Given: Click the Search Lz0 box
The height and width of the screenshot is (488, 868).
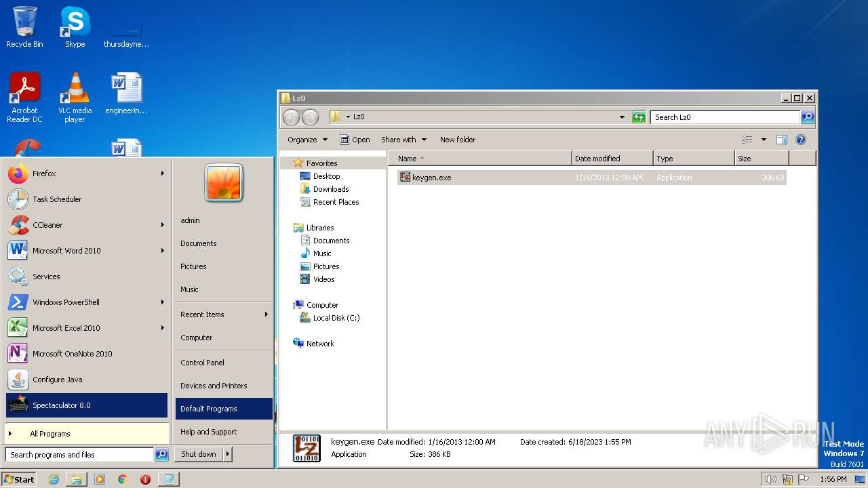Looking at the screenshot, I should [x=724, y=117].
